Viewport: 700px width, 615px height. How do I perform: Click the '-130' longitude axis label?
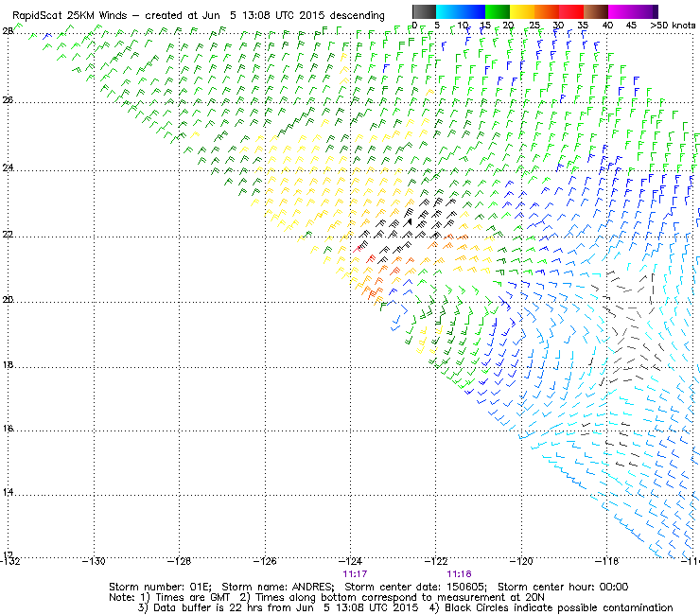pos(94,561)
